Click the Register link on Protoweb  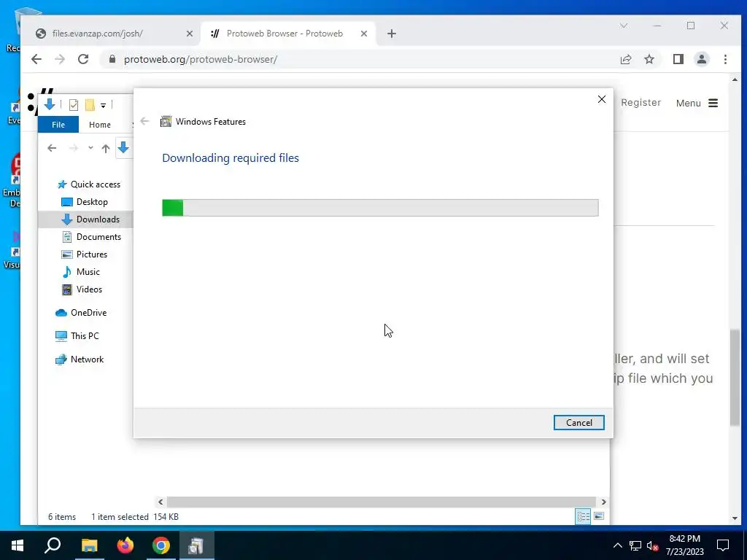click(x=640, y=102)
